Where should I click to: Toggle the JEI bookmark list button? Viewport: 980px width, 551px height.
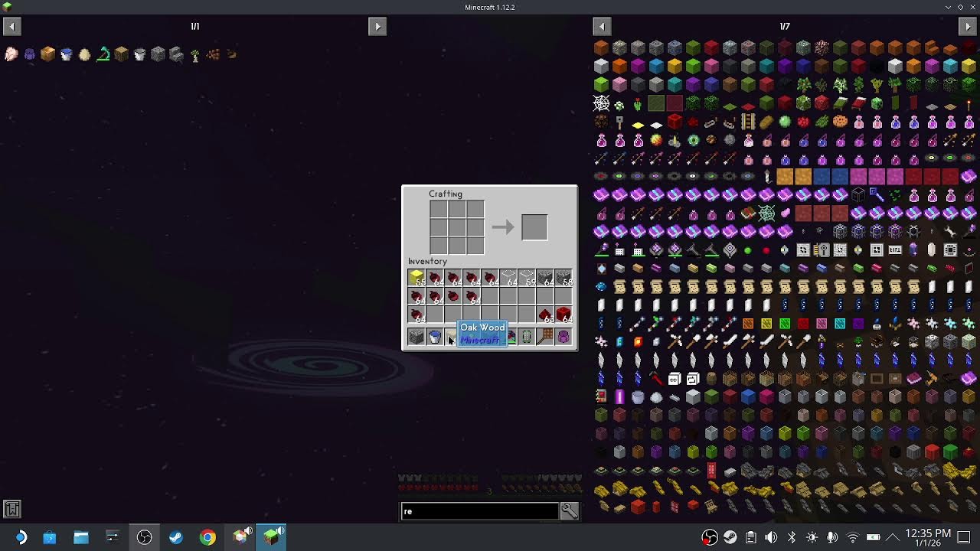click(11, 509)
